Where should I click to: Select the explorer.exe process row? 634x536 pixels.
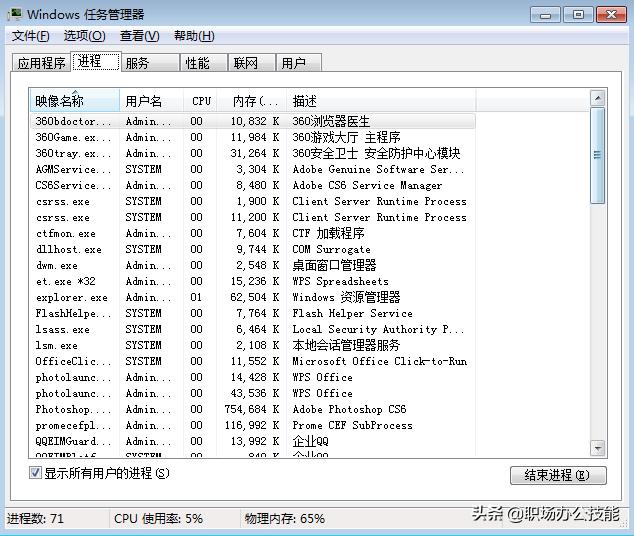(253, 298)
